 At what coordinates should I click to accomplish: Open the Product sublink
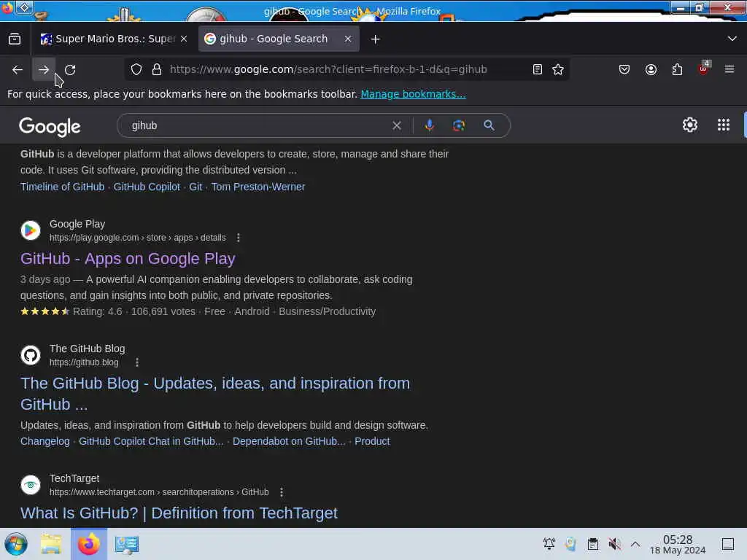[x=372, y=441]
